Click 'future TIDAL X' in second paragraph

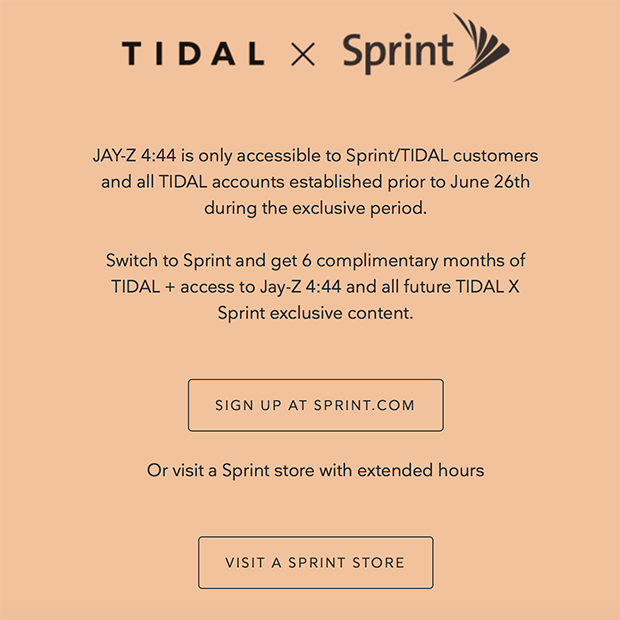coord(461,287)
